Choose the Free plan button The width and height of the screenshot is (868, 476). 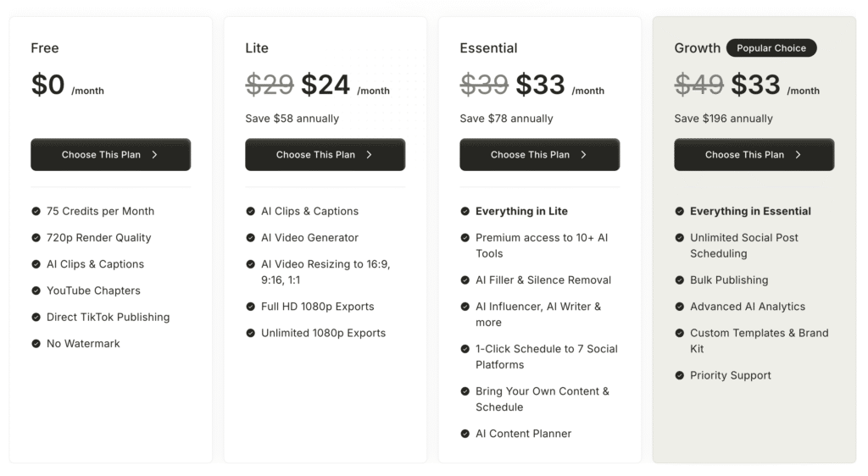coord(111,155)
